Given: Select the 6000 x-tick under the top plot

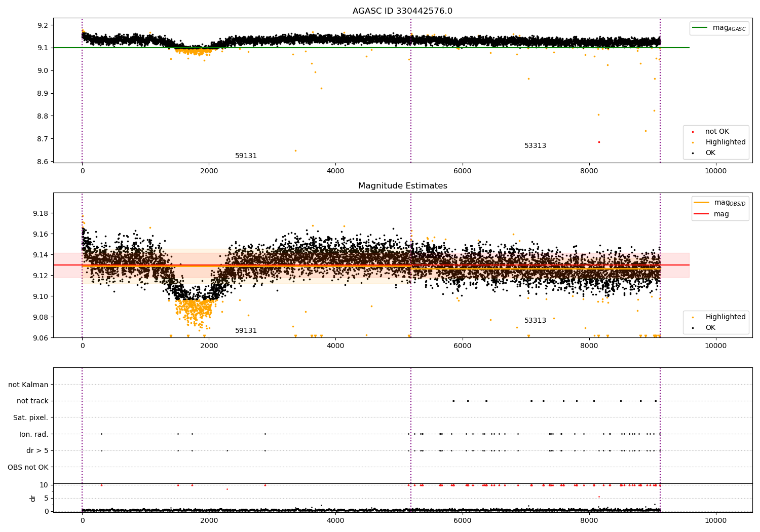Looking at the screenshot, I should coord(463,171).
